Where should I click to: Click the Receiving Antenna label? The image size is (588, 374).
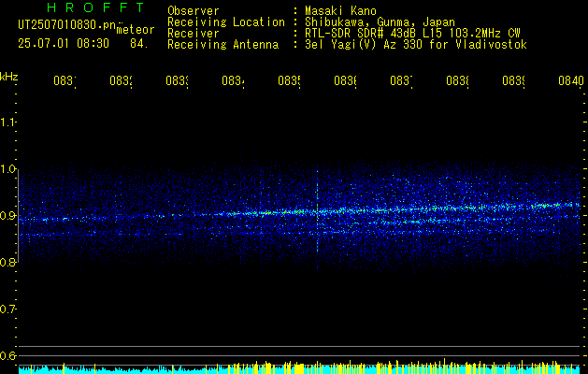(x=222, y=45)
